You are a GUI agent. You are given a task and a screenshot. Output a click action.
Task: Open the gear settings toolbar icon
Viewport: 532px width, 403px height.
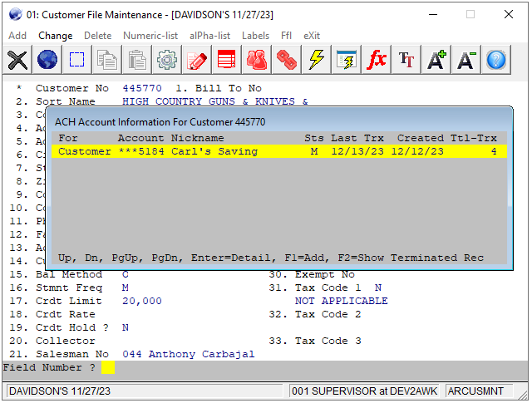coord(166,60)
